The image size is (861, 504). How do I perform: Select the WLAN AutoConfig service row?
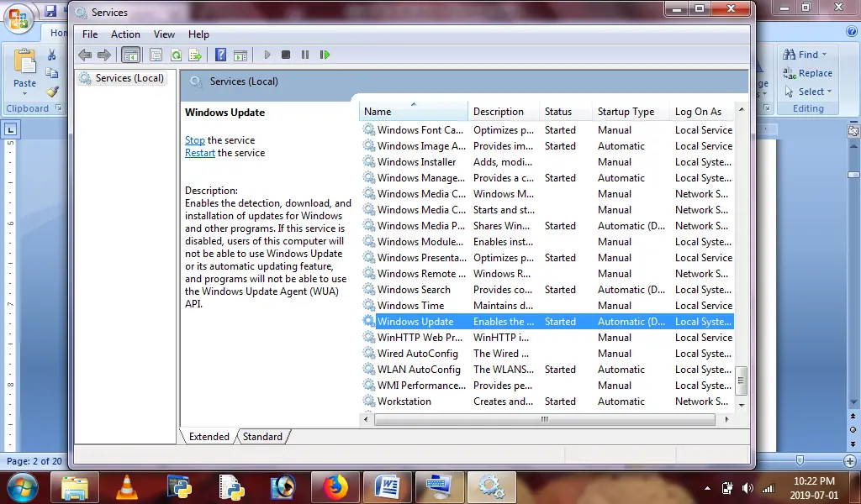(547, 369)
